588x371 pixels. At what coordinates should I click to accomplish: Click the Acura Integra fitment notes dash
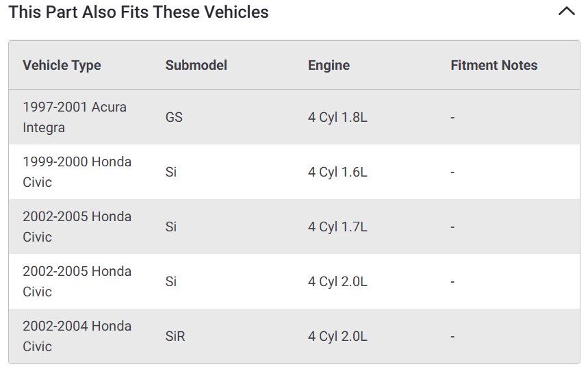tap(452, 117)
